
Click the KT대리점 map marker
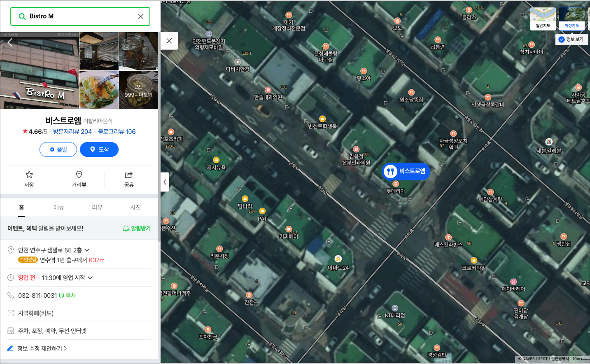coord(395,308)
